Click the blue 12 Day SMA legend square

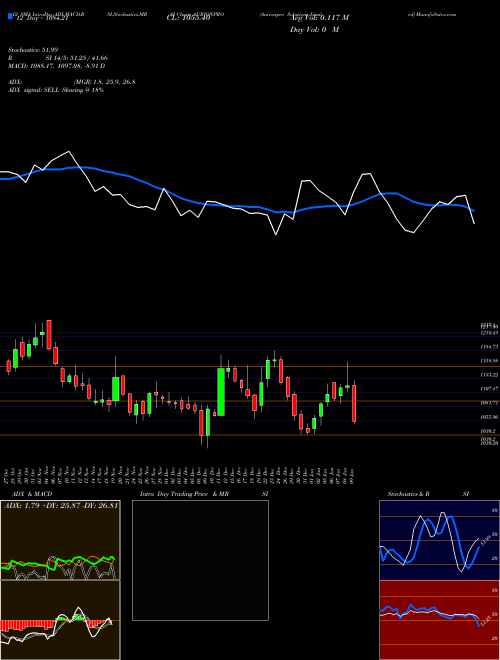click(11, 17)
